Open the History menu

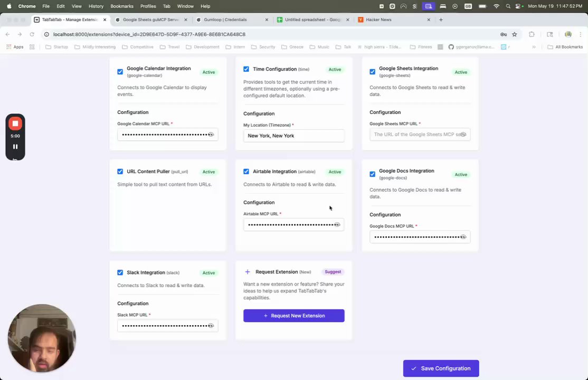pyautogui.click(x=96, y=6)
